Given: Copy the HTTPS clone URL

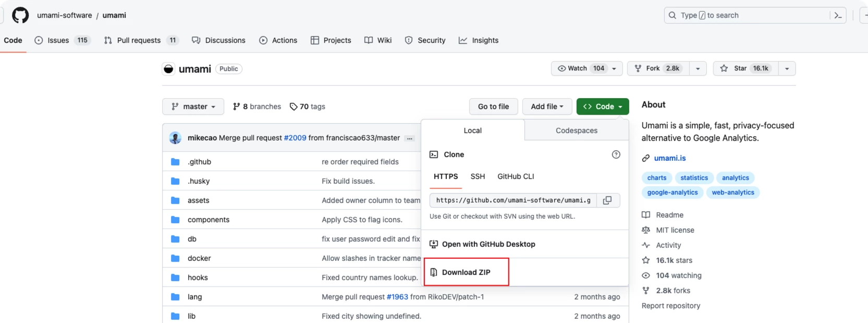Looking at the screenshot, I should pyautogui.click(x=607, y=200).
